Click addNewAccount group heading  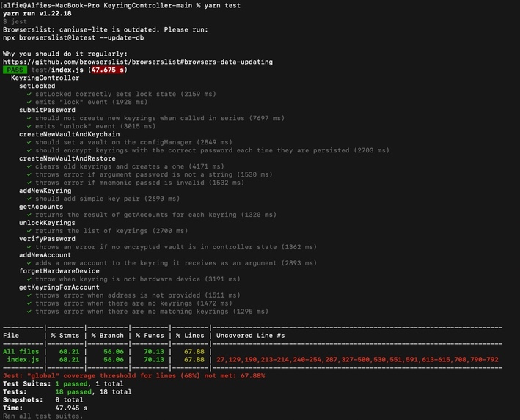45,255
